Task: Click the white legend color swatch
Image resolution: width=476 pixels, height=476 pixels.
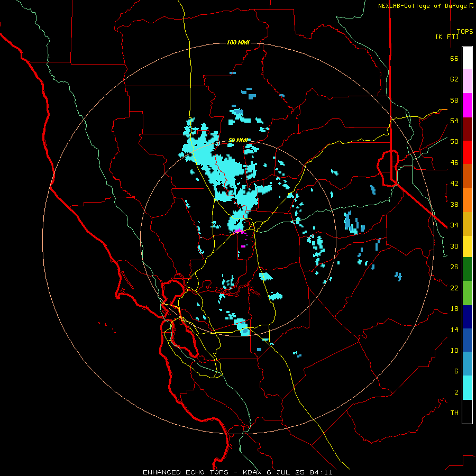Action: pyautogui.click(x=467, y=58)
